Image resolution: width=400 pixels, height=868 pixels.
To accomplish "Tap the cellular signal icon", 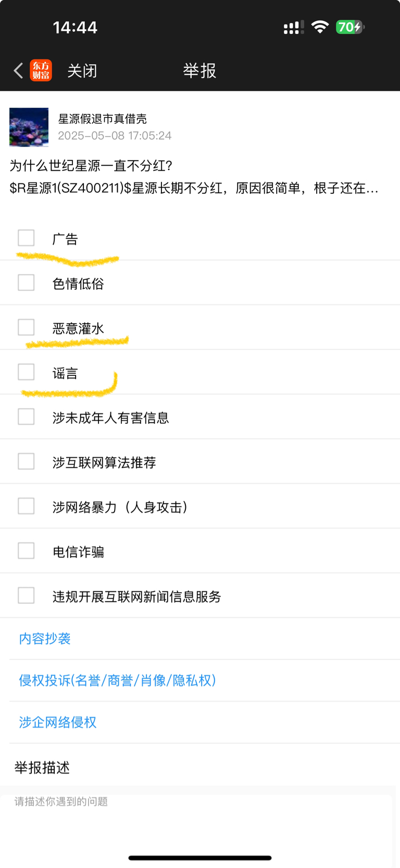I will coord(294,27).
